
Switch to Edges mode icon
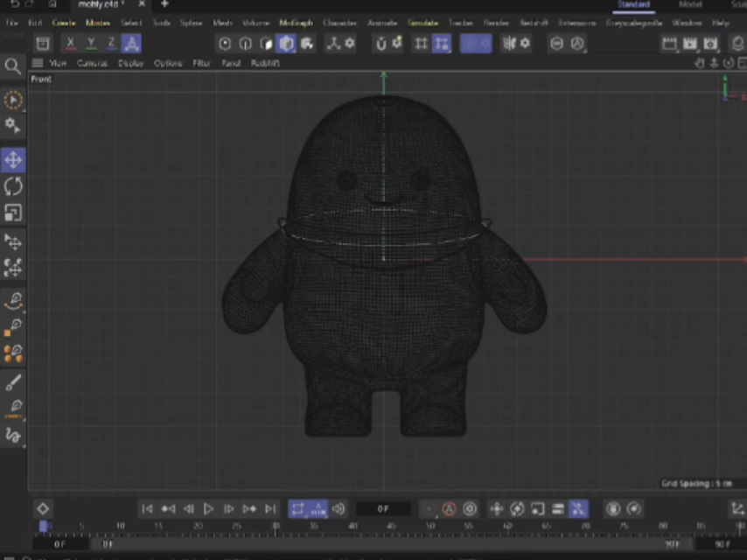coord(245,44)
